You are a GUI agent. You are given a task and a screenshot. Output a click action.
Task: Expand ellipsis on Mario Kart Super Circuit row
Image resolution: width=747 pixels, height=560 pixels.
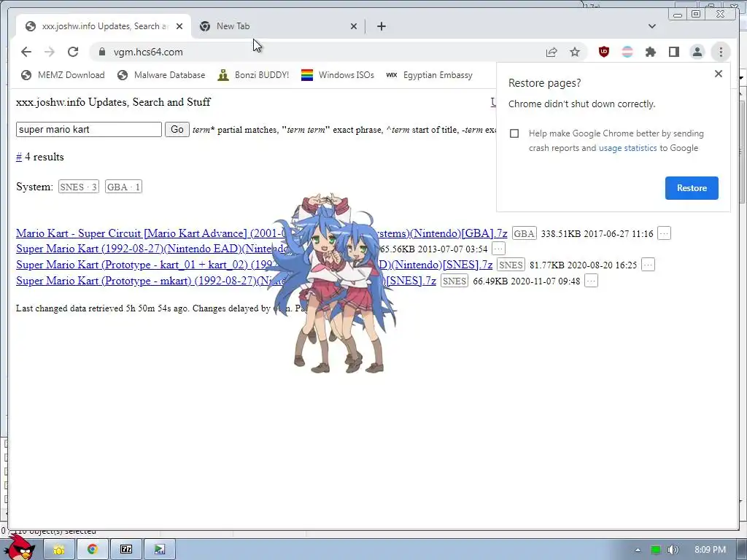(664, 233)
